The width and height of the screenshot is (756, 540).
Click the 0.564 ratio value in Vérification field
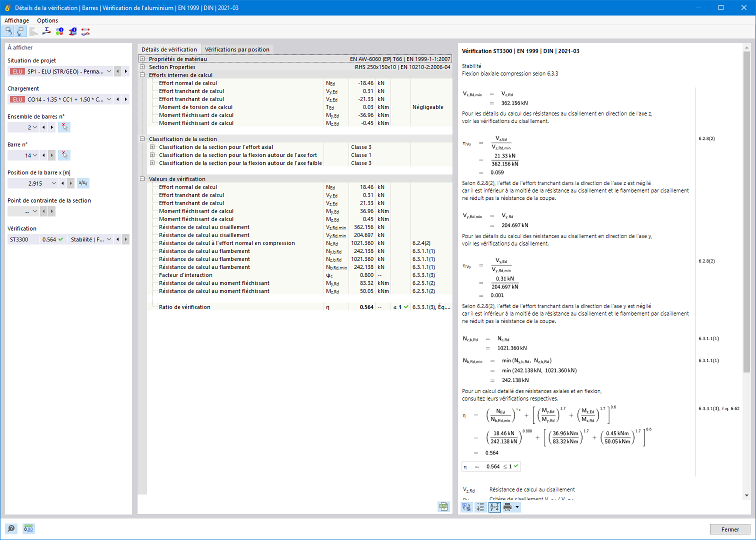point(49,240)
